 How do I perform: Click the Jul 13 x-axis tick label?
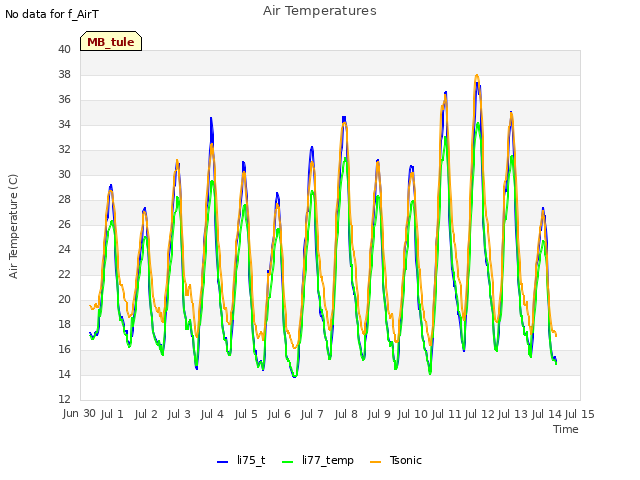pyautogui.click(x=513, y=414)
